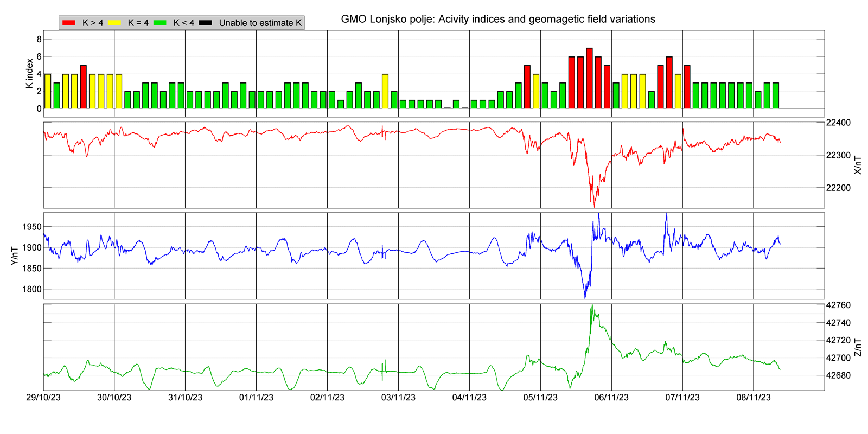Click the K index axis label

pyautogui.click(x=29, y=74)
